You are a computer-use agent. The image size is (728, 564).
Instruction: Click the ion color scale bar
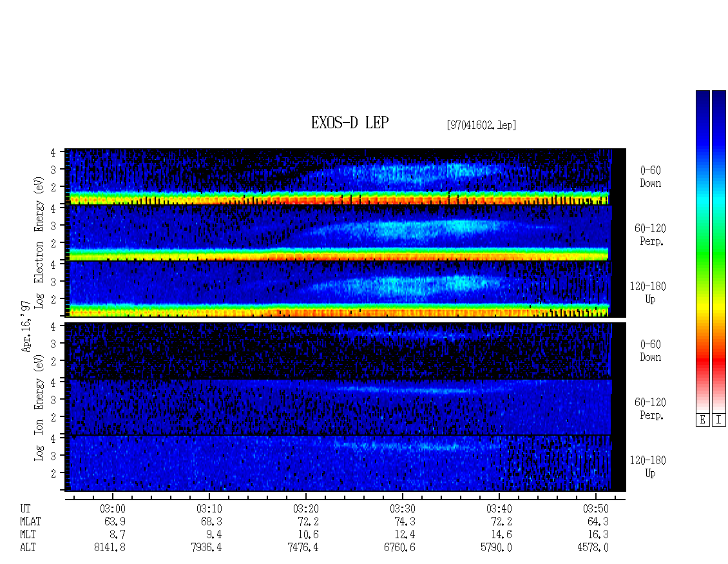click(719, 251)
